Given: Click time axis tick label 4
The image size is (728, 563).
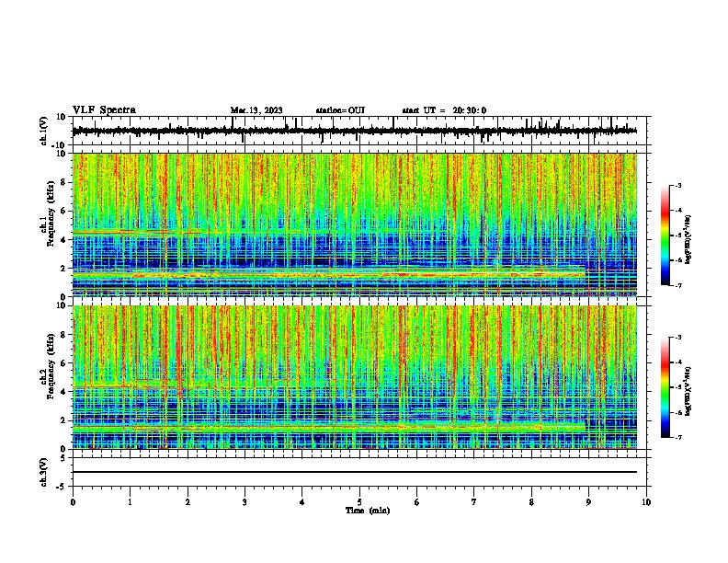Looking at the screenshot, I should [302, 502].
